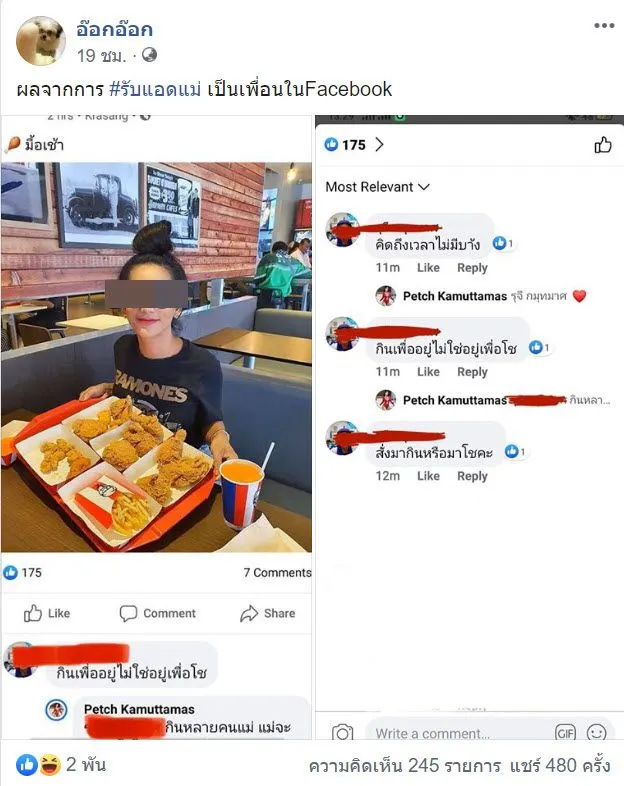Open the three-dot post options menu
The image size is (624, 786).
tap(604, 26)
